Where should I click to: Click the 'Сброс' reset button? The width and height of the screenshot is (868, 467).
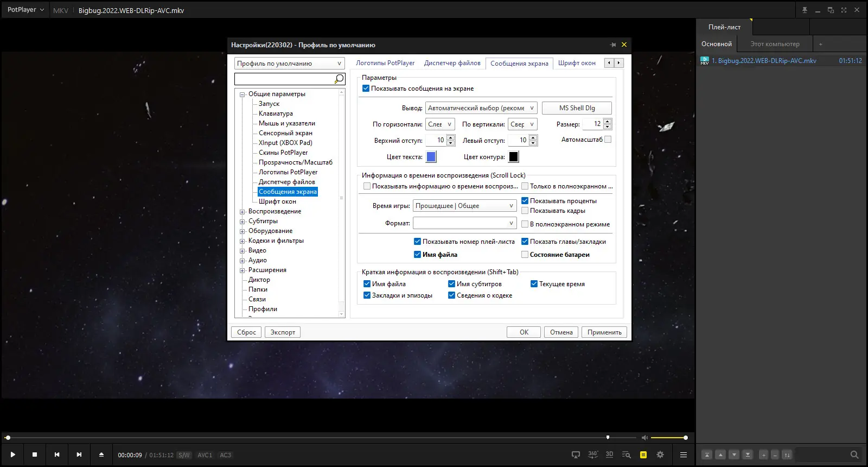(246, 332)
